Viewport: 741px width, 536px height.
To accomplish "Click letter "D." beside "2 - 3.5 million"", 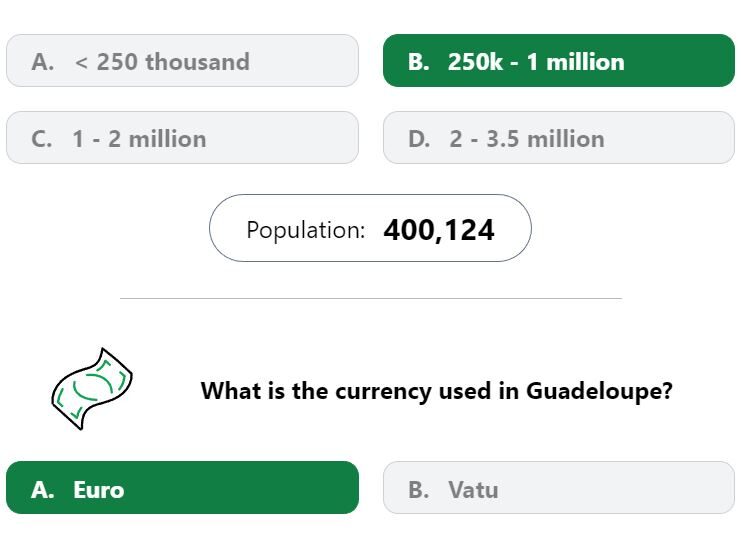I will coord(419,139).
